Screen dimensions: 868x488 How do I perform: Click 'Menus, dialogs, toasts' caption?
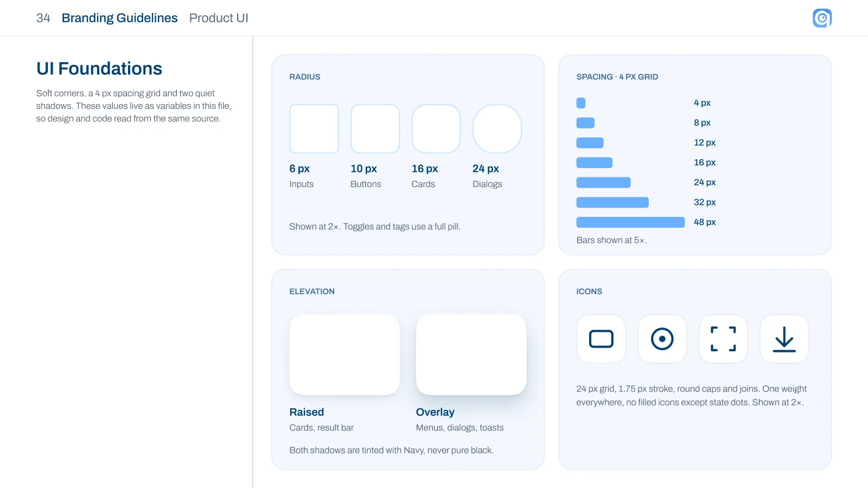[460, 428]
